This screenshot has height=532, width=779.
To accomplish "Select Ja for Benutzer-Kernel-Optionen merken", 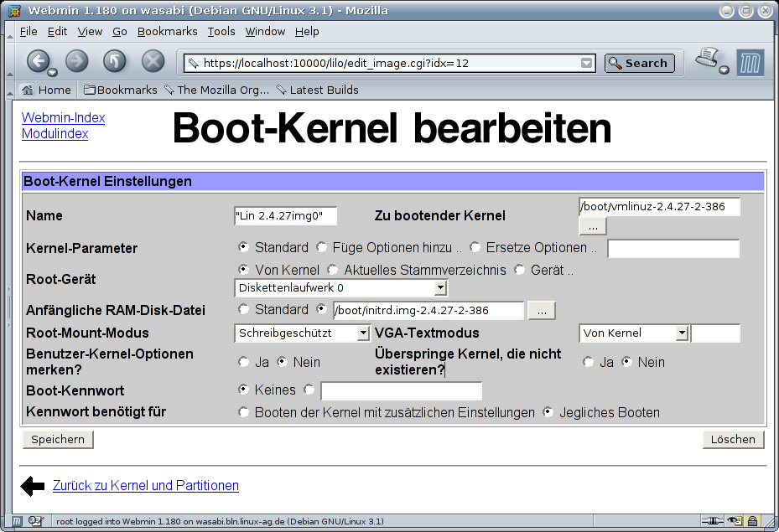I will tap(243, 362).
